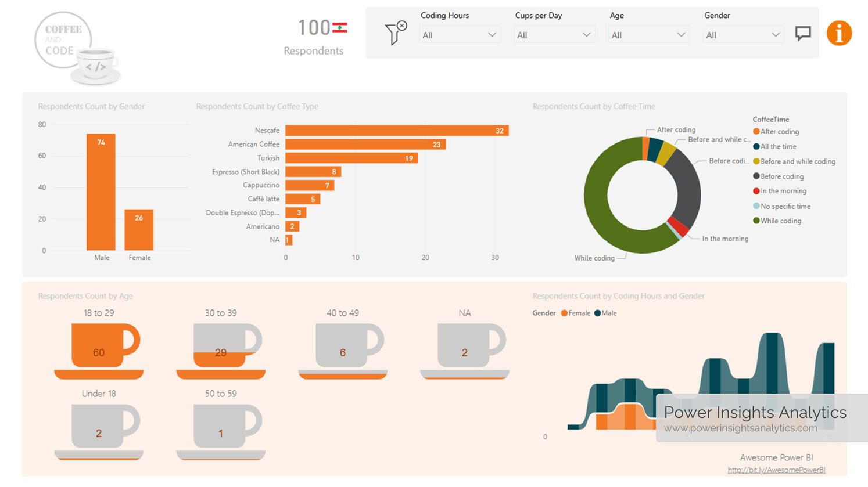Select the Age filter labeled 'All'
Screen dimensions: 868x487
pyautogui.click(x=648, y=35)
